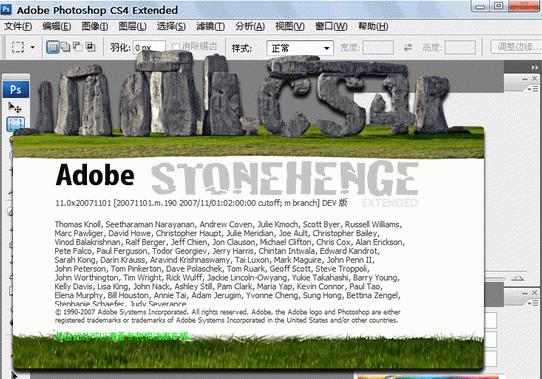The width and height of the screenshot is (542, 379).
Task: Select the Subtract from selection icon
Action: click(77, 47)
